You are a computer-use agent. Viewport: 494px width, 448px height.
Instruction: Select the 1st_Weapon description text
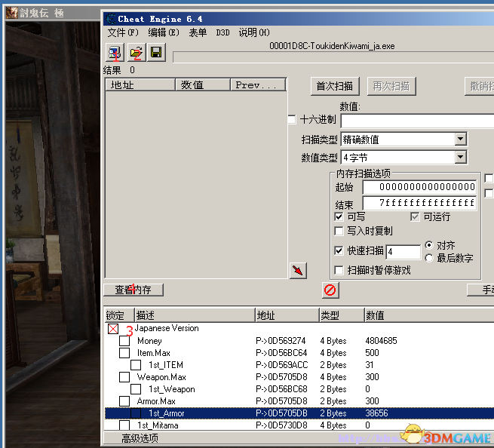click(x=172, y=389)
